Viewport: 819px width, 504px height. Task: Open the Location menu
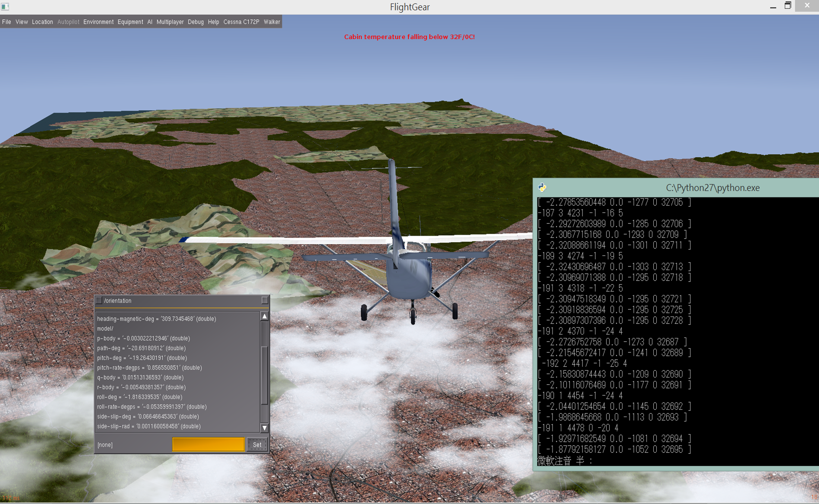click(43, 22)
